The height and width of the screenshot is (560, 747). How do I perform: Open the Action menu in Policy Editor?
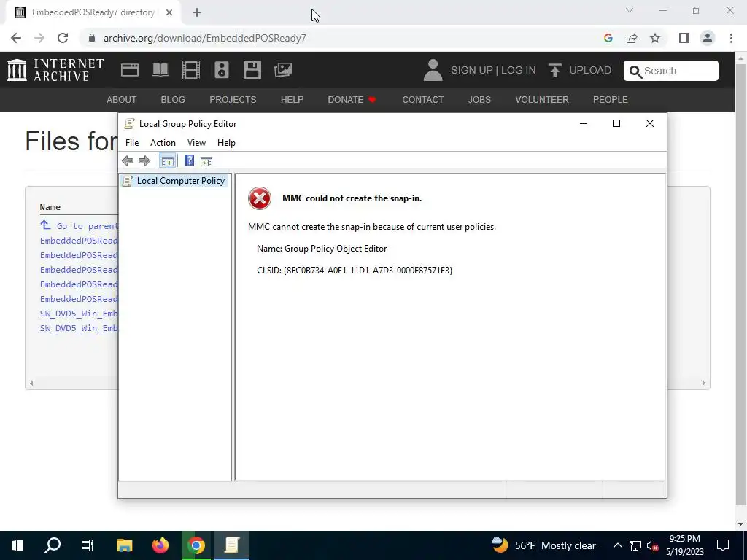point(163,143)
